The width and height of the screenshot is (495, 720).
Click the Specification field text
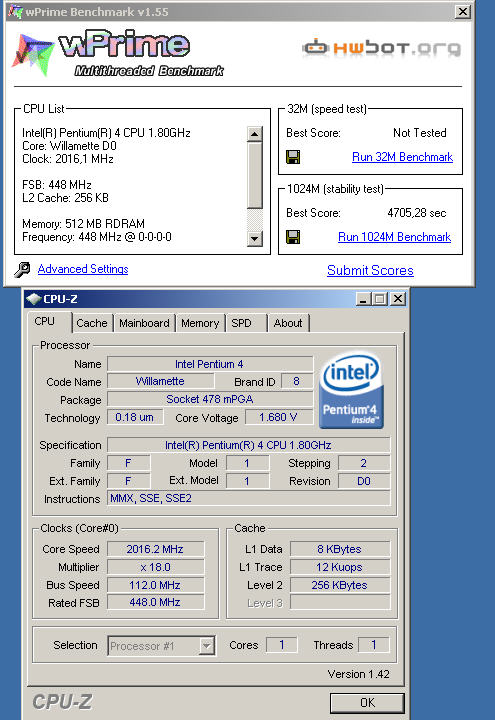[248, 445]
